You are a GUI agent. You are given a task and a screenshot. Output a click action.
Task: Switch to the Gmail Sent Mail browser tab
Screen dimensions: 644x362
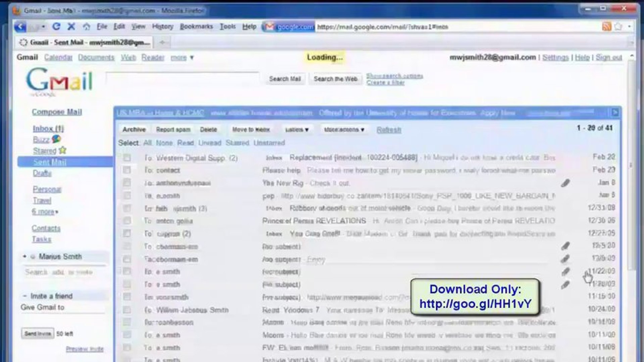point(84,42)
